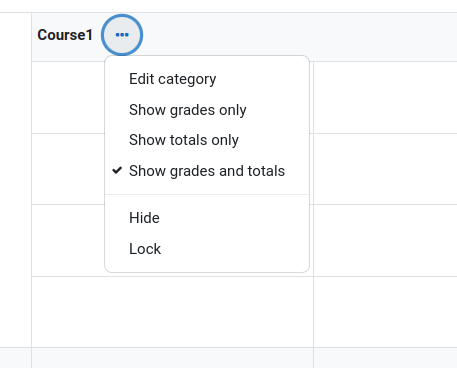The width and height of the screenshot is (457, 368).
Task: Click bottom grey footer cell in the right column
Action: 385,358
